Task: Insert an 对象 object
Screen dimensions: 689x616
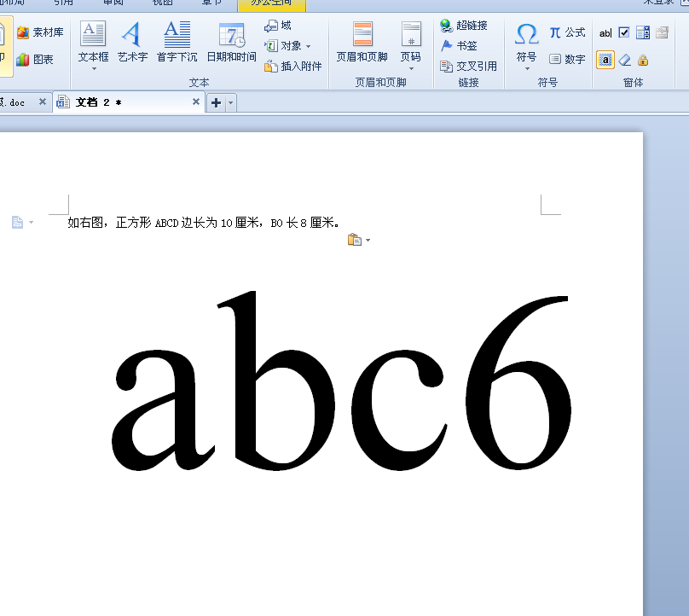Action: pos(283,46)
